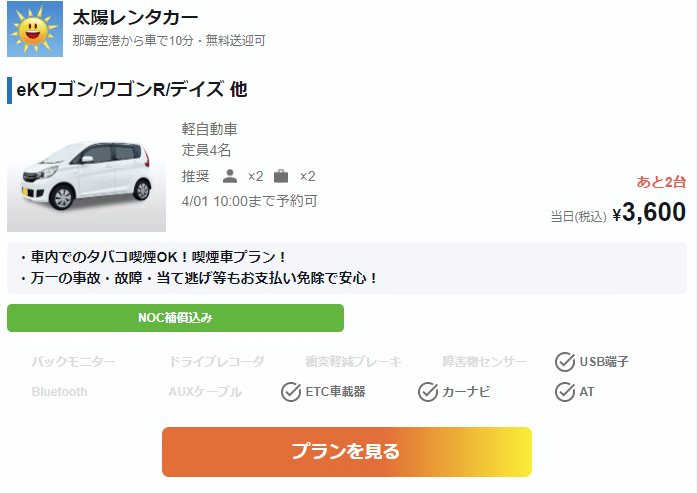Screen dimensions: 697x493
Task: Click the passenger person icon
Action: click(230, 176)
